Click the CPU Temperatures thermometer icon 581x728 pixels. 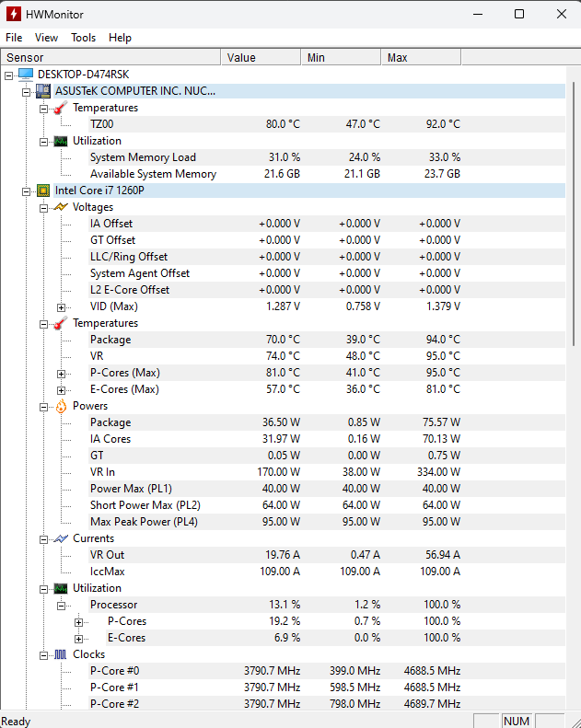click(61, 323)
